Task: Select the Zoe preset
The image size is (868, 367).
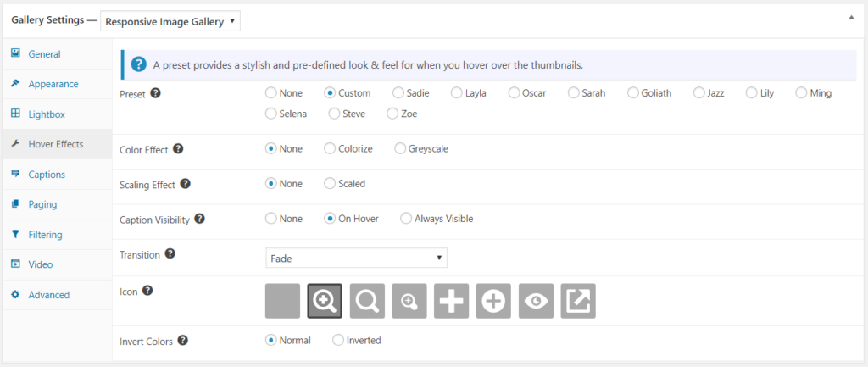Action: [392, 114]
